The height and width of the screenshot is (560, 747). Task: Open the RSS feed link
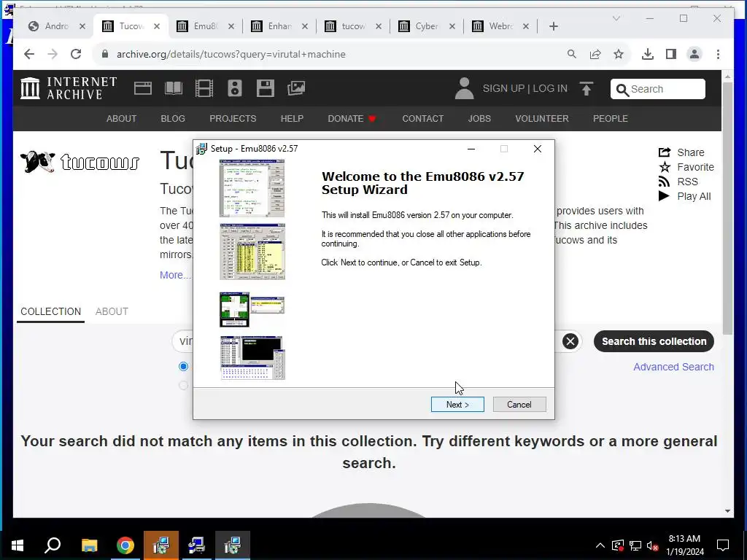(x=678, y=182)
